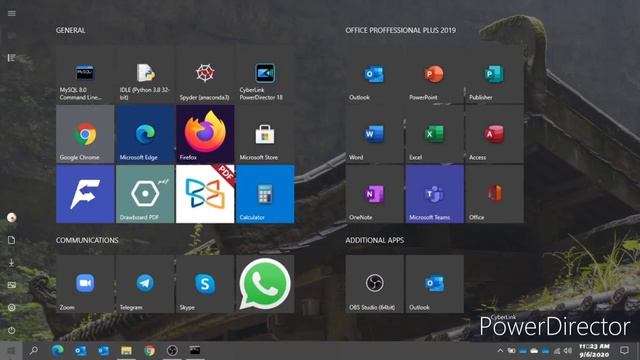Open the Action Center notifications icon
This screenshot has width=640, height=360.
point(624,350)
